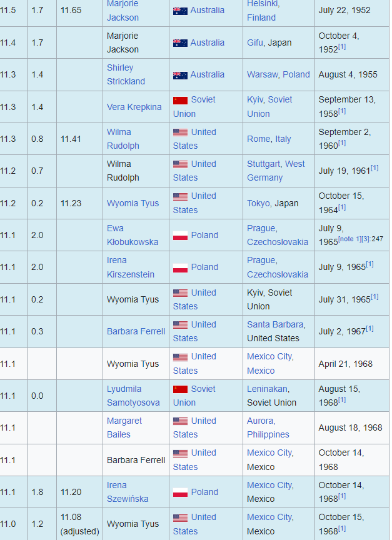Screen dimensions: 392x540
Task: Open reference [1] after July 2, 1967
Action: tap(369, 328)
